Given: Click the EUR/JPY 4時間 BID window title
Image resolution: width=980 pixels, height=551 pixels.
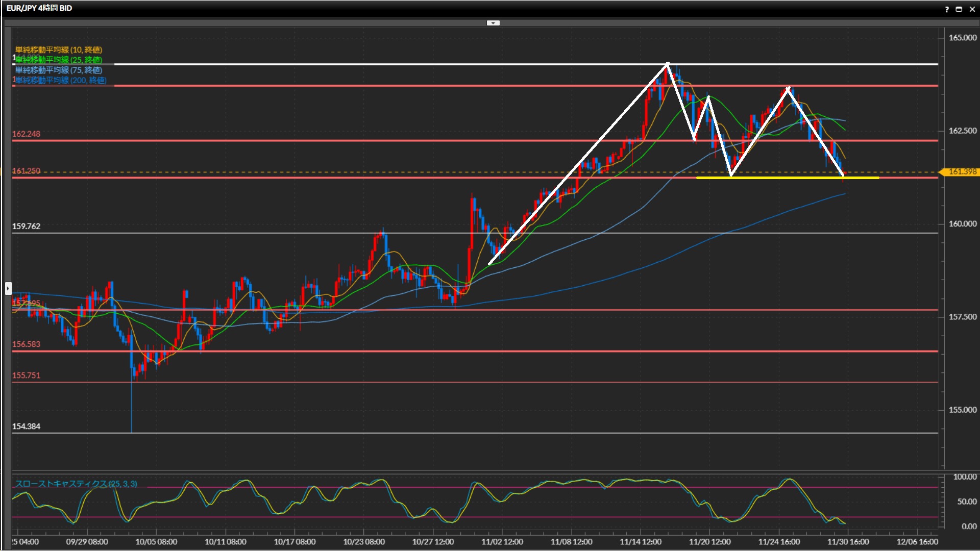Looking at the screenshot, I should (x=39, y=8).
